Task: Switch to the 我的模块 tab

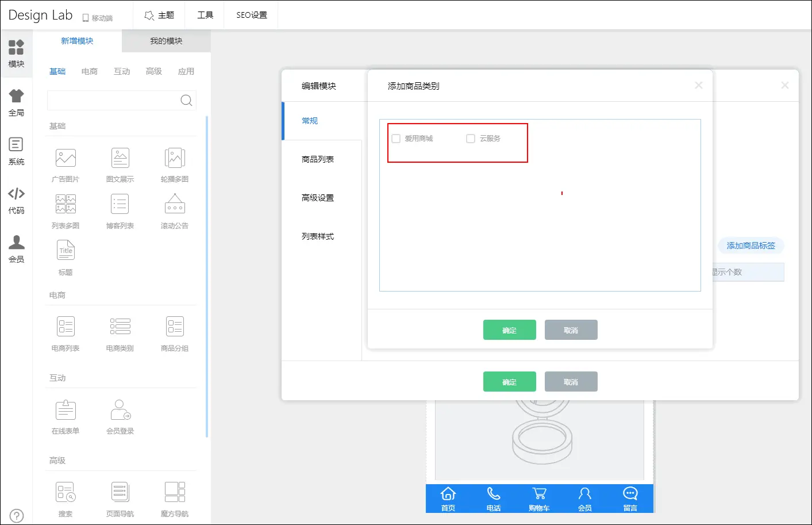Action: (x=166, y=41)
